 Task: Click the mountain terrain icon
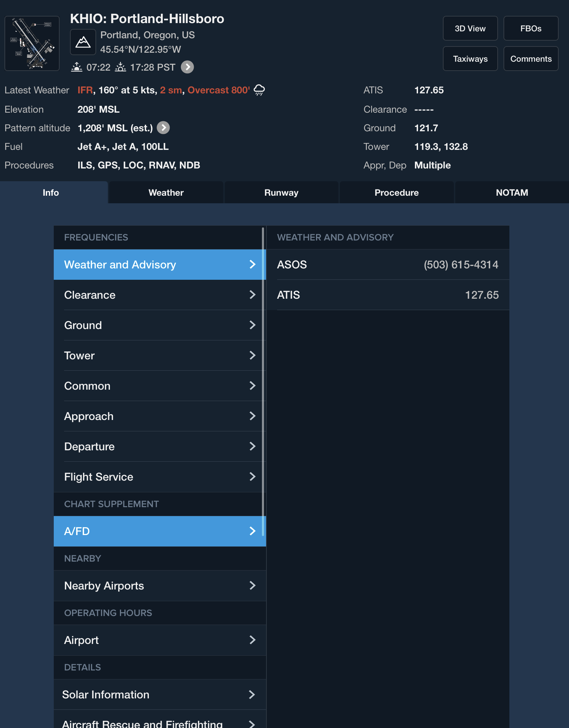tap(83, 42)
